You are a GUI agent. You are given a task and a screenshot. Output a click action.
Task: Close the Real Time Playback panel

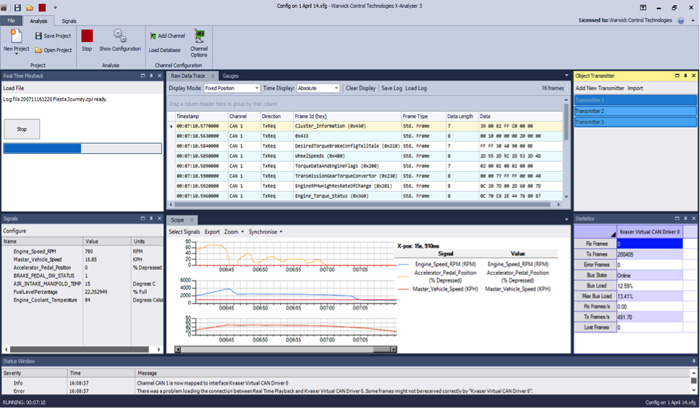coord(159,76)
